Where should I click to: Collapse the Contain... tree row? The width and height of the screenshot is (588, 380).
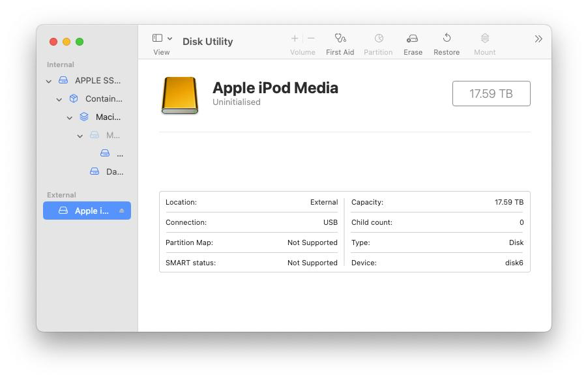[59, 100]
